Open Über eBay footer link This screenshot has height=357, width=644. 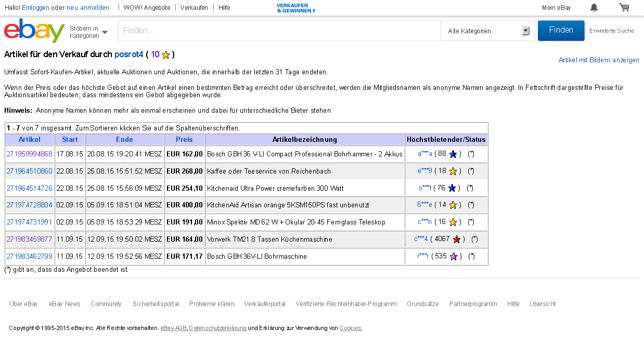click(23, 304)
